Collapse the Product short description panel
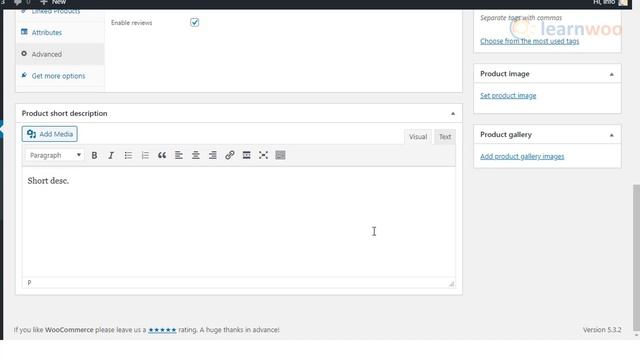This screenshot has width=640, height=360. (x=453, y=113)
